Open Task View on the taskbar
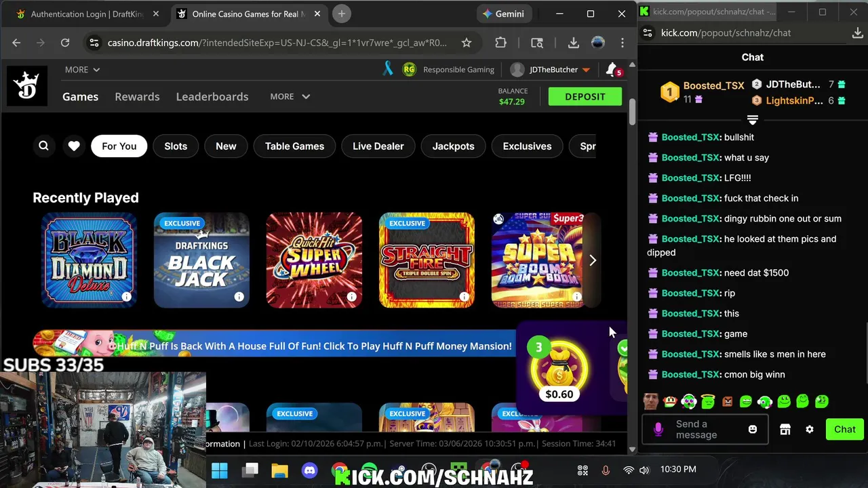868x488 pixels. pyautogui.click(x=251, y=470)
